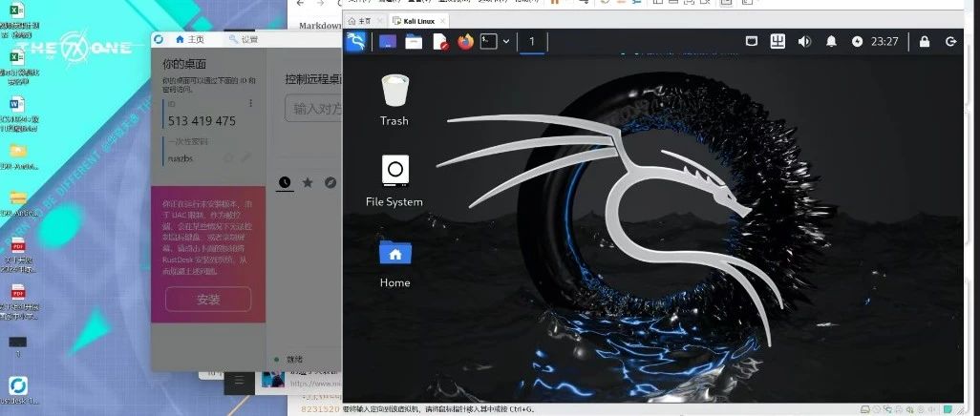This screenshot has height=416, width=980.
Task: Show discovered compass tab in RustDesk
Action: (x=330, y=182)
